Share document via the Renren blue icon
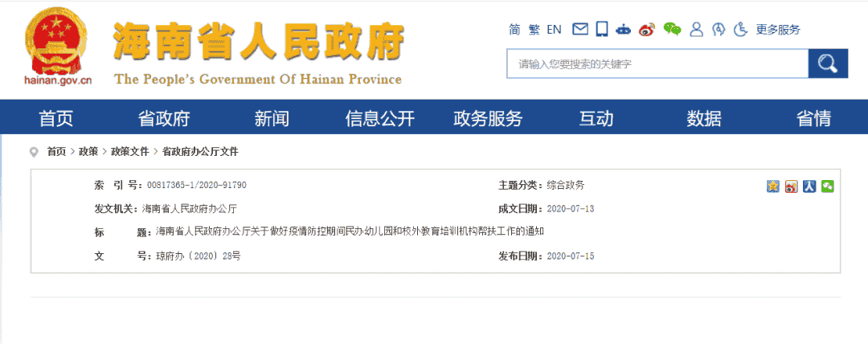The height and width of the screenshot is (344, 868). (x=809, y=186)
